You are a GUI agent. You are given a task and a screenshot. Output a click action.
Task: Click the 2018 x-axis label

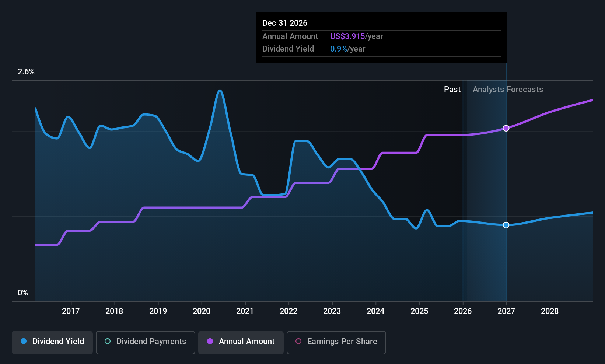[114, 311]
